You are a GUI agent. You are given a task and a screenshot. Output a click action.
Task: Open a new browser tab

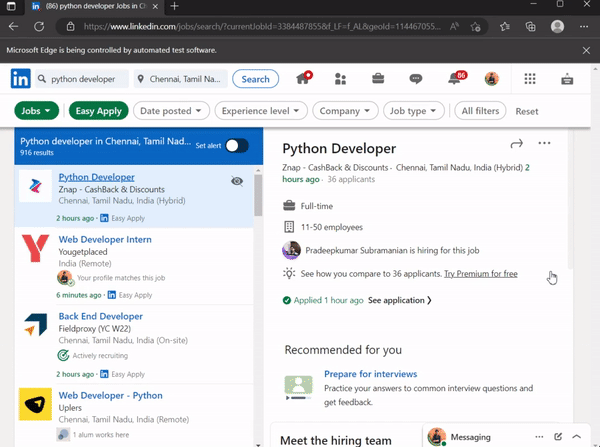click(x=174, y=6)
